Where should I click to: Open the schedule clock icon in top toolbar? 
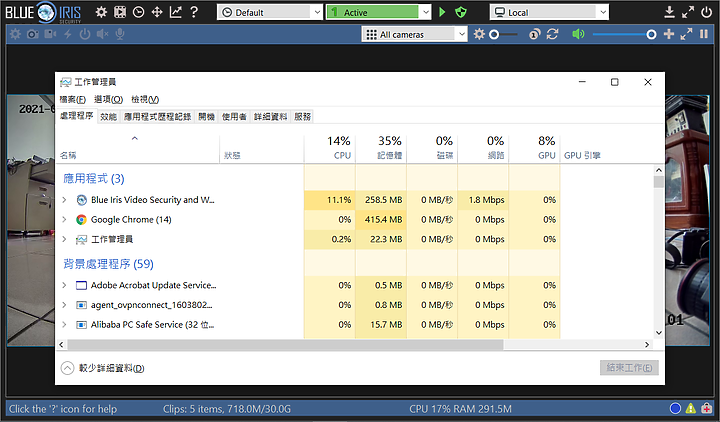(x=138, y=12)
